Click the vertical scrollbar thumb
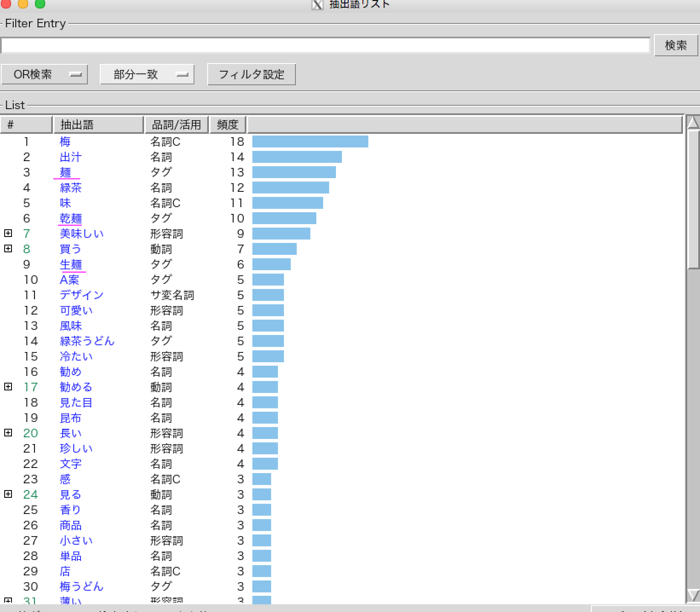The image size is (700, 612). point(693,200)
